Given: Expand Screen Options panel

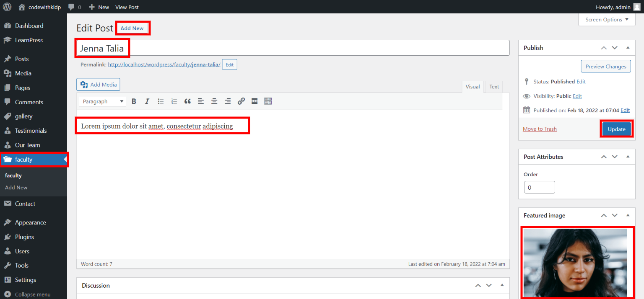Looking at the screenshot, I should pyautogui.click(x=607, y=20).
